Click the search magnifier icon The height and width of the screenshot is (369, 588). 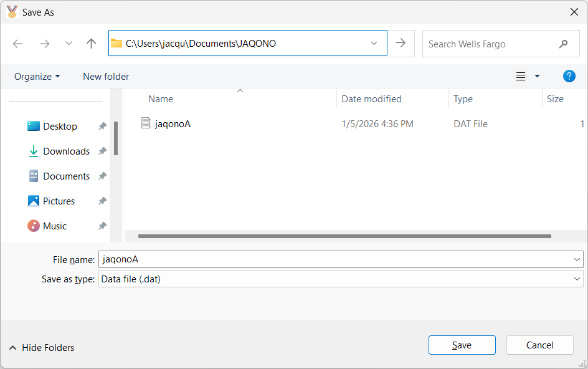(x=563, y=44)
